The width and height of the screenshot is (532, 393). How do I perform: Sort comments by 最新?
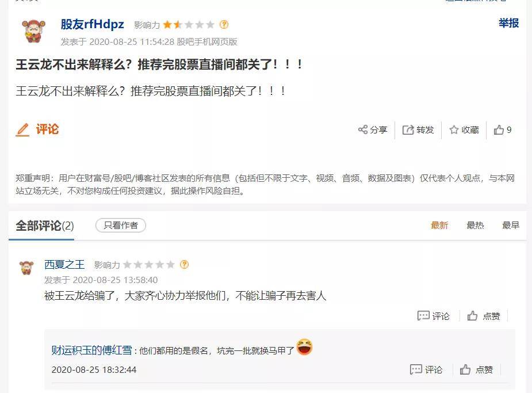[x=439, y=226]
